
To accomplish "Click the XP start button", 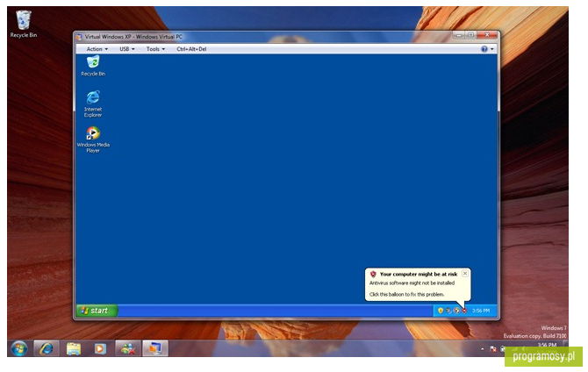I will click(97, 311).
